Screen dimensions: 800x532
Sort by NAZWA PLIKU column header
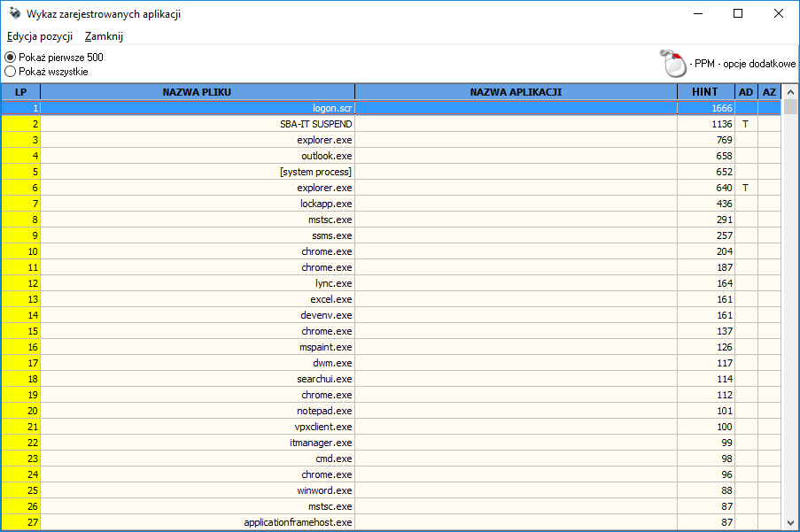point(198,92)
